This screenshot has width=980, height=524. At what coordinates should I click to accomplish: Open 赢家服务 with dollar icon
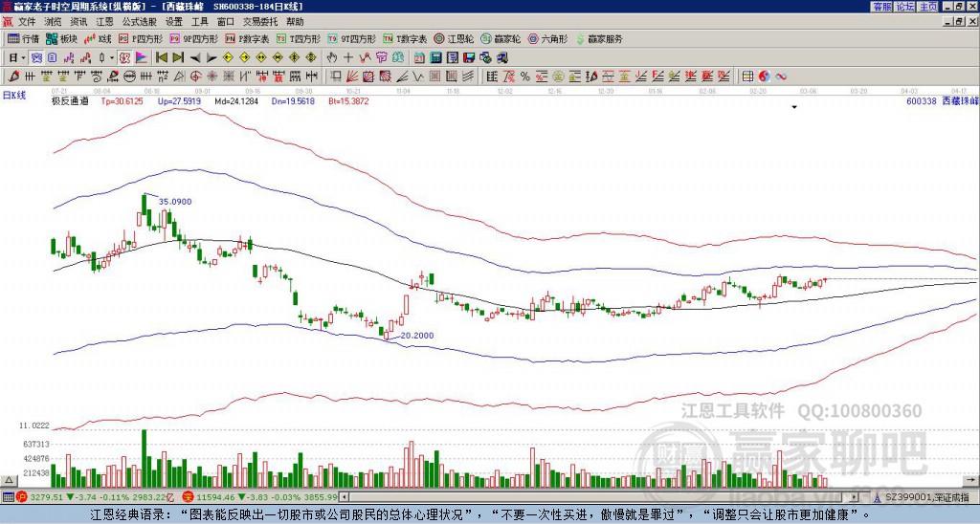tap(599, 38)
